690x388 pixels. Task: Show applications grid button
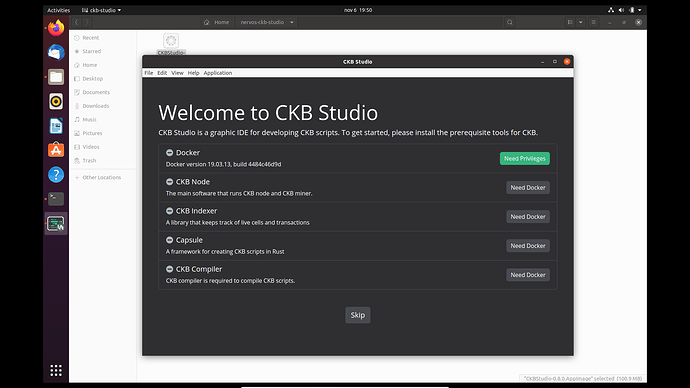click(x=56, y=370)
